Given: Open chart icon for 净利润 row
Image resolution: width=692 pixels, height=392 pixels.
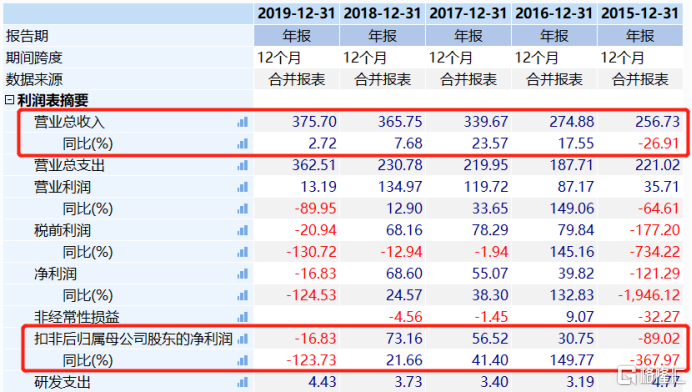Looking at the screenshot, I should [x=243, y=274].
